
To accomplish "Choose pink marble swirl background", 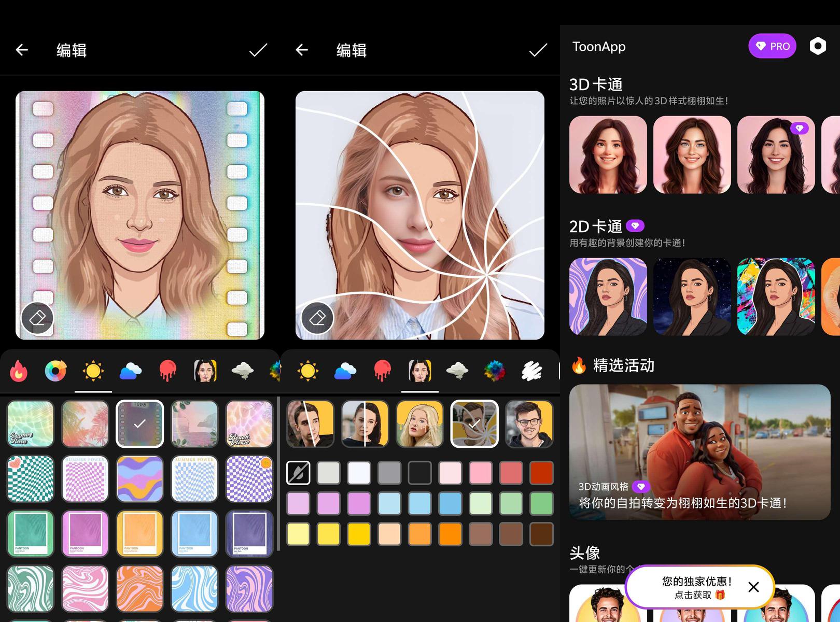I will coord(85,588).
